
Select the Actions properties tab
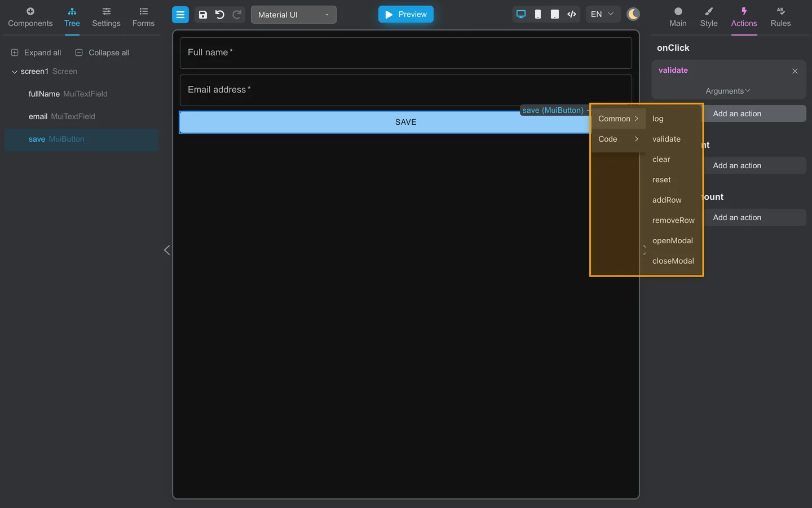point(744,17)
